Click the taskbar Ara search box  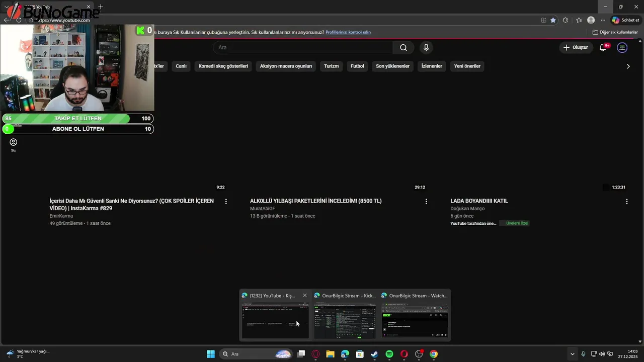(256, 354)
